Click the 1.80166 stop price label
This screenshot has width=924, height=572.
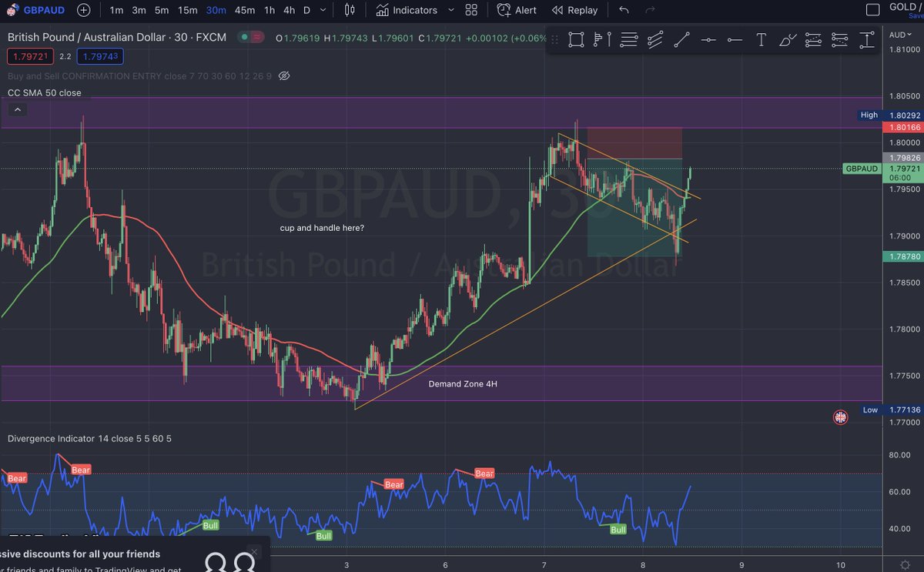(905, 128)
